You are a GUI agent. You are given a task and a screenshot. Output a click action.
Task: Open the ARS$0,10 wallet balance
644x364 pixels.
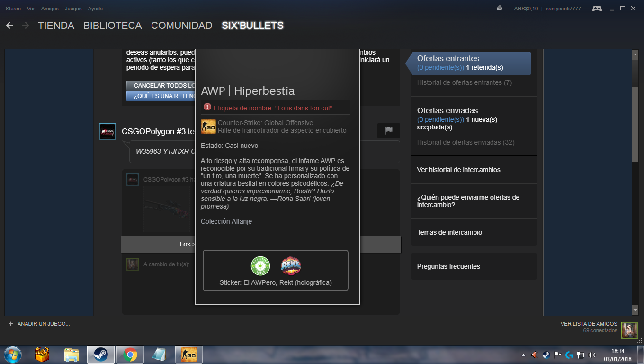[526, 9]
